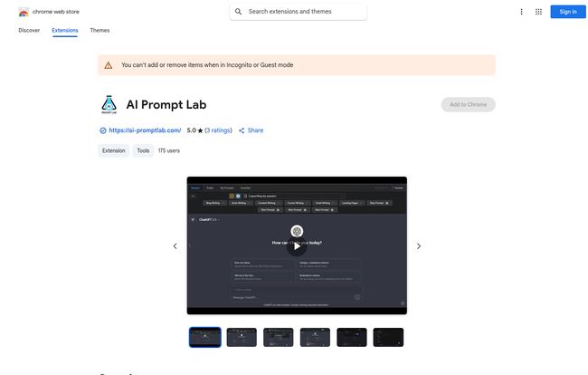Image resolution: width=588 pixels, height=375 pixels.
Task: Open the https://ai-promptlab.com/ publisher link
Action: click(145, 130)
